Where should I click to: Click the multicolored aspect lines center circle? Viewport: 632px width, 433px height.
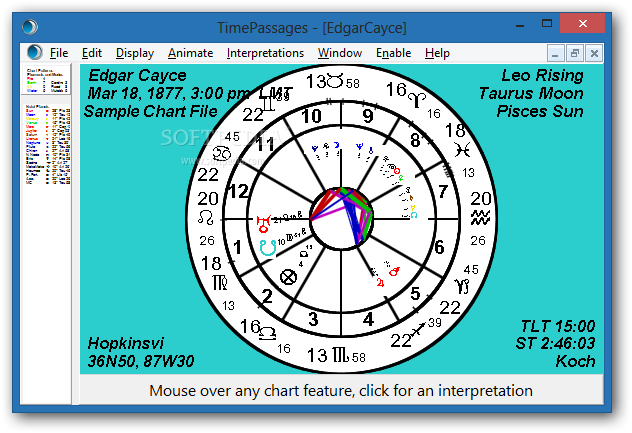coord(341,217)
